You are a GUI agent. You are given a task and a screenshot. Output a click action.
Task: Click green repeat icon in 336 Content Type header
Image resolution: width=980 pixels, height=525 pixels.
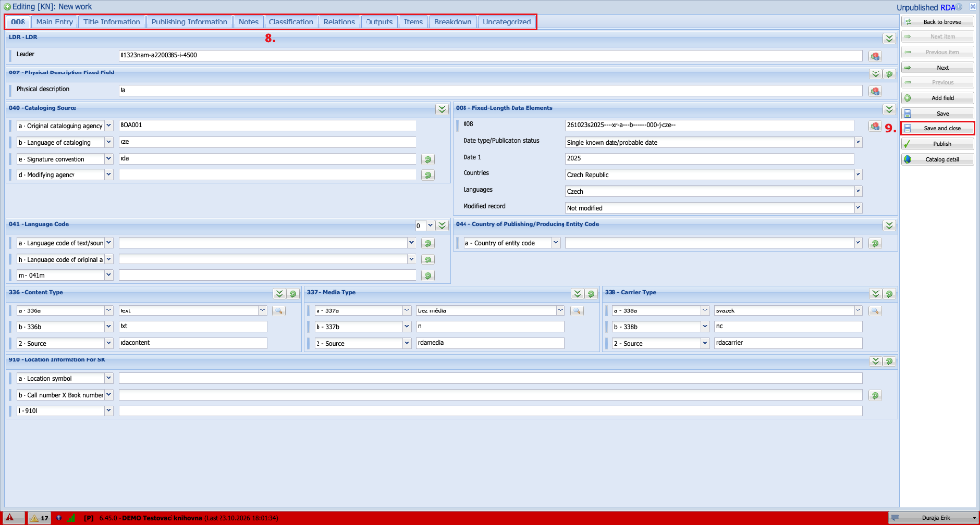[292, 293]
